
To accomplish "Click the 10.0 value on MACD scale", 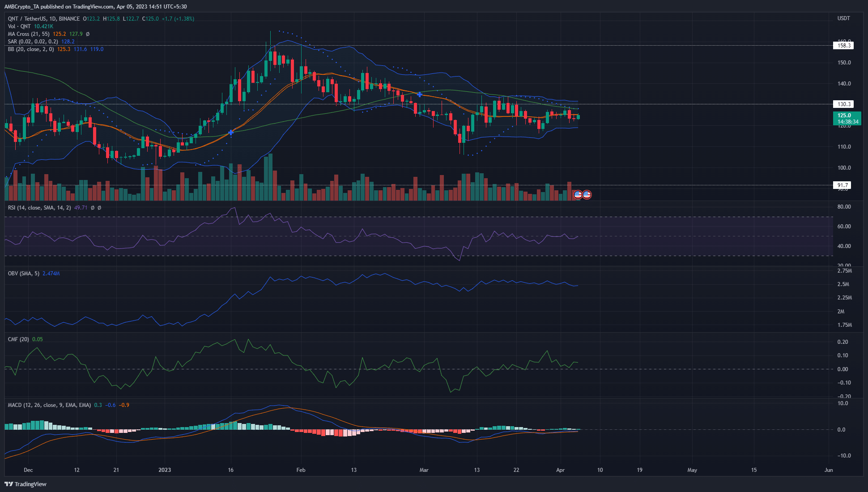I will 843,403.
